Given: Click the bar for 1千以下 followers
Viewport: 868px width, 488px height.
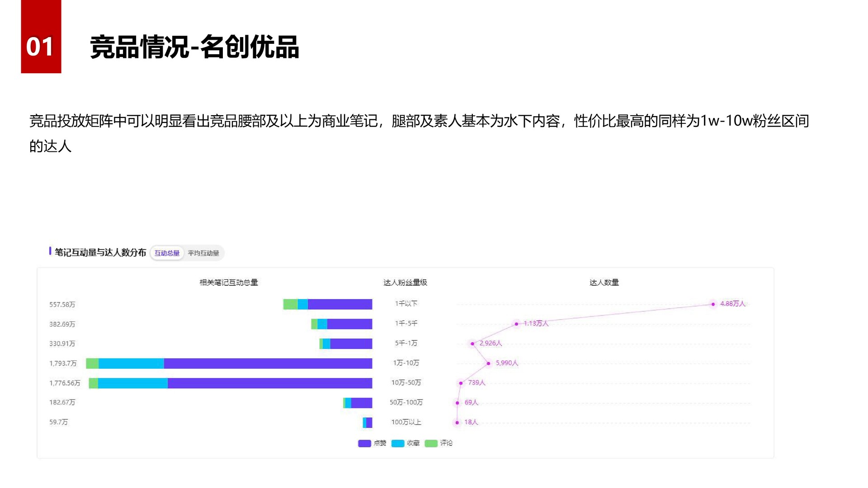Looking at the screenshot, I should point(328,304).
